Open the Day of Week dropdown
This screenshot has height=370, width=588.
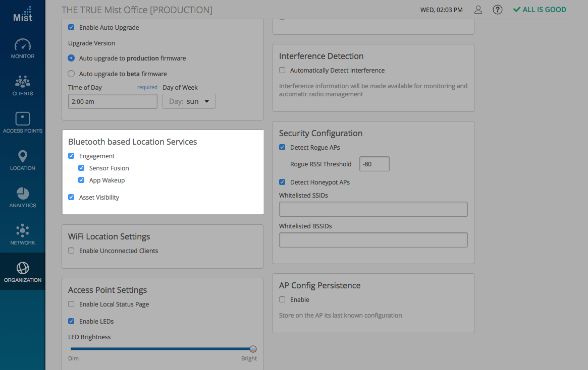pyautogui.click(x=189, y=101)
